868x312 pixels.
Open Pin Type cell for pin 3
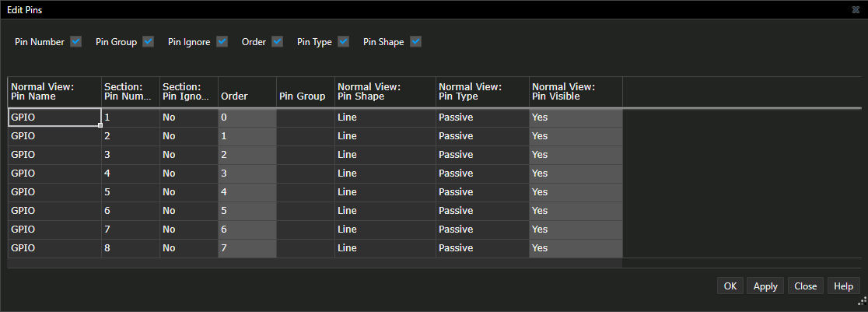pyautogui.click(x=481, y=155)
